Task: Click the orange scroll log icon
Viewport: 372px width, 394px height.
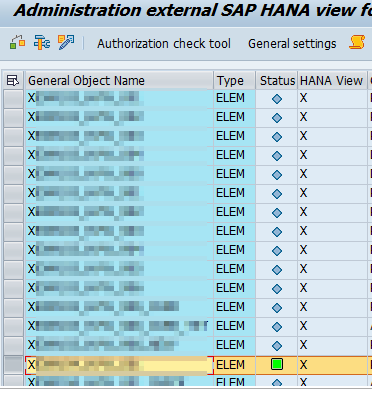Action: (x=357, y=43)
